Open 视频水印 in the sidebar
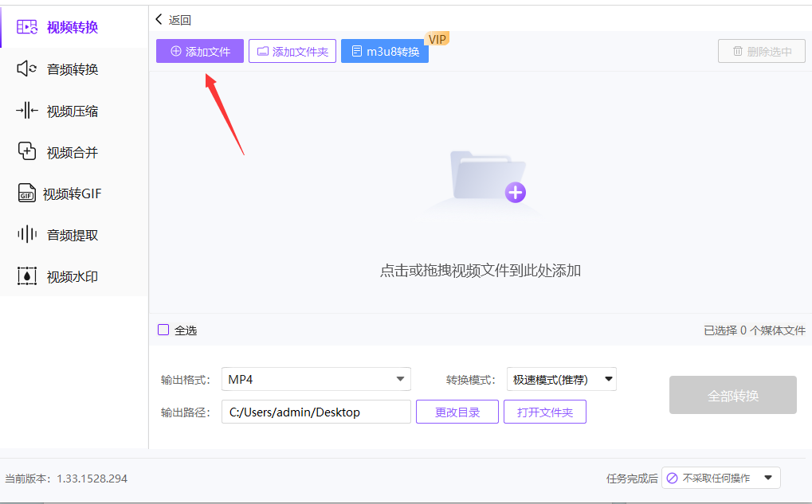The width and height of the screenshot is (812, 504). click(74, 276)
